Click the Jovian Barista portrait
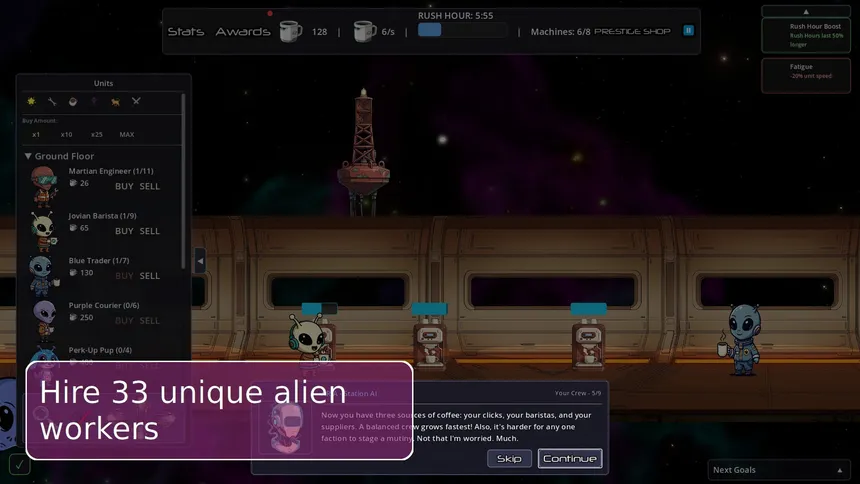Viewport: 860px width, 484px height. pos(43,230)
